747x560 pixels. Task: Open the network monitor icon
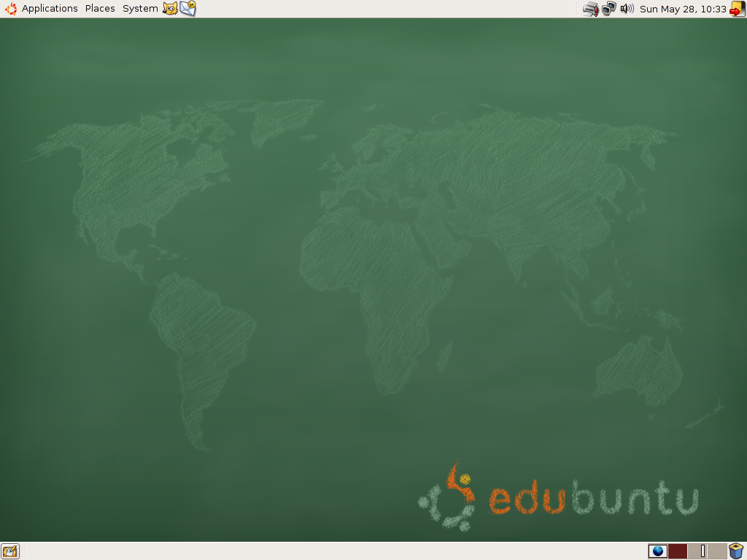point(608,9)
